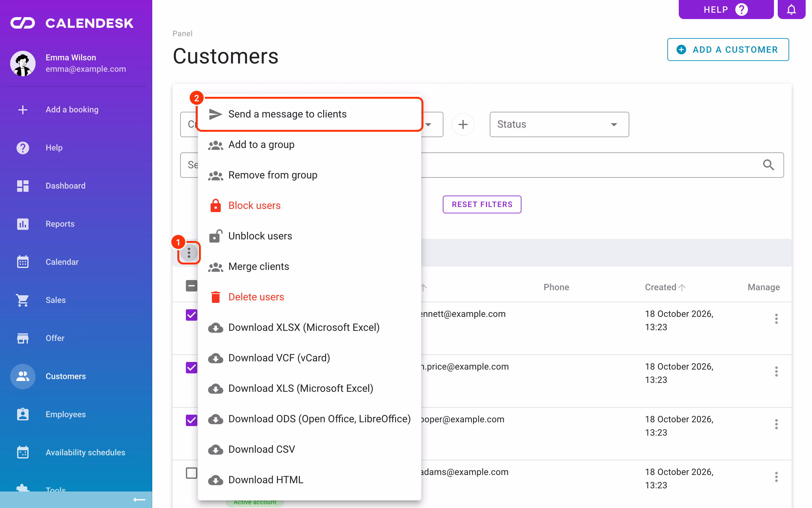Click the plus icon beside Status filter
This screenshot has height=508, width=812.
tap(463, 124)
